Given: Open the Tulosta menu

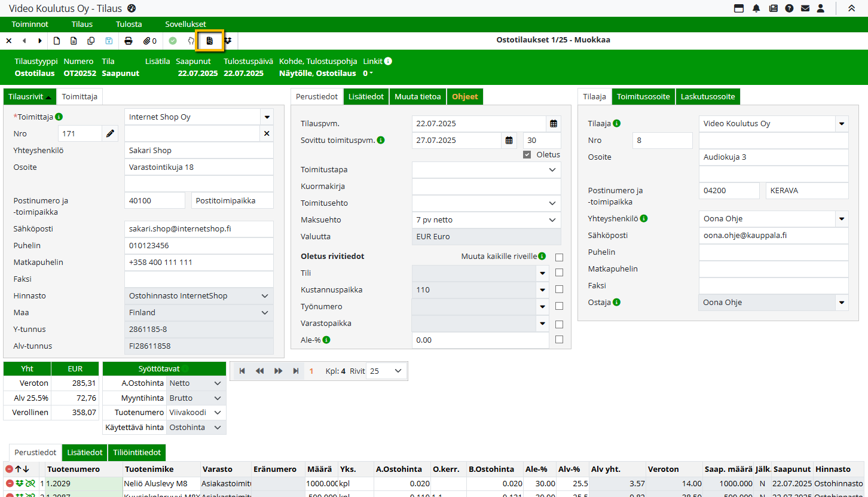Looking at the screenshot, I should point(129,25).
